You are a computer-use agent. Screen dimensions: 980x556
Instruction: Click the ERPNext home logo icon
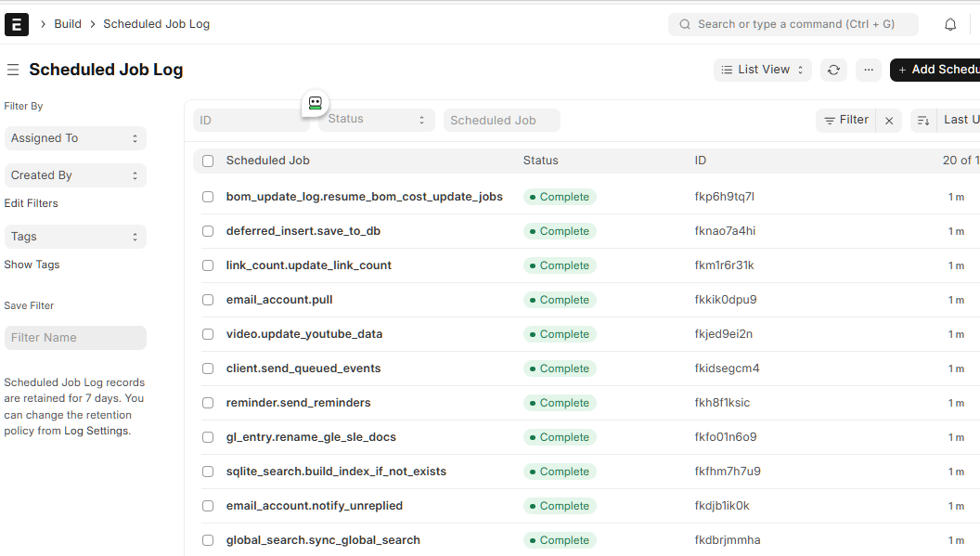17,24
